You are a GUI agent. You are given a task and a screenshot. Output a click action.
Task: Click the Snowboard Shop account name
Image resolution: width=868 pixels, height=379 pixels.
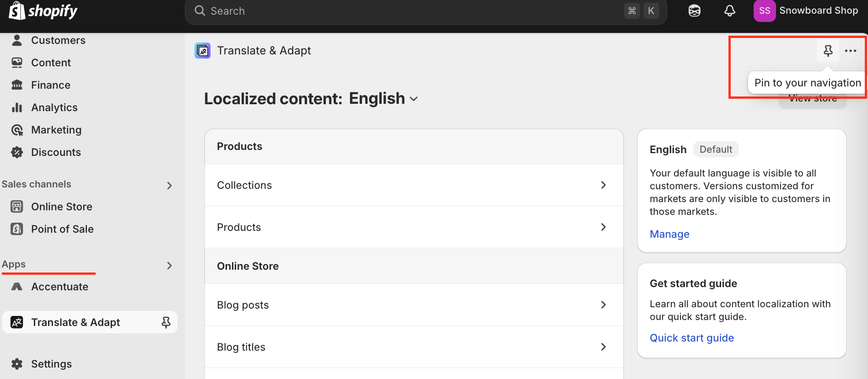coord(819,11)
